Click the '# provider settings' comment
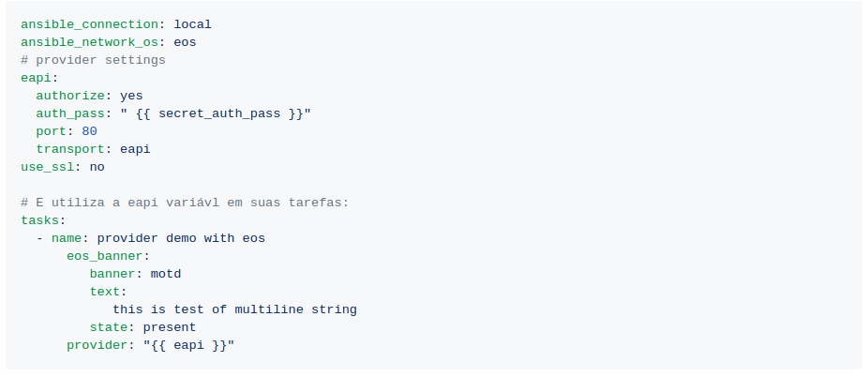868x377 pixels. [93, 60]
